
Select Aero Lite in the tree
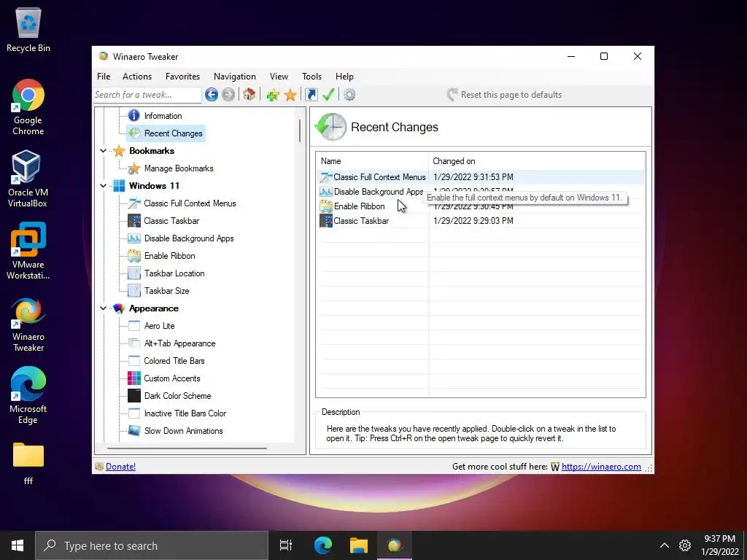tap(159, 326)
